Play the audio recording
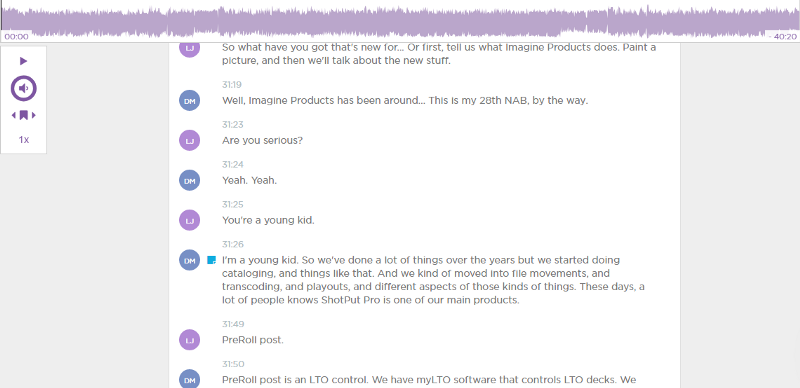800x388 pixels. point(23,61)
